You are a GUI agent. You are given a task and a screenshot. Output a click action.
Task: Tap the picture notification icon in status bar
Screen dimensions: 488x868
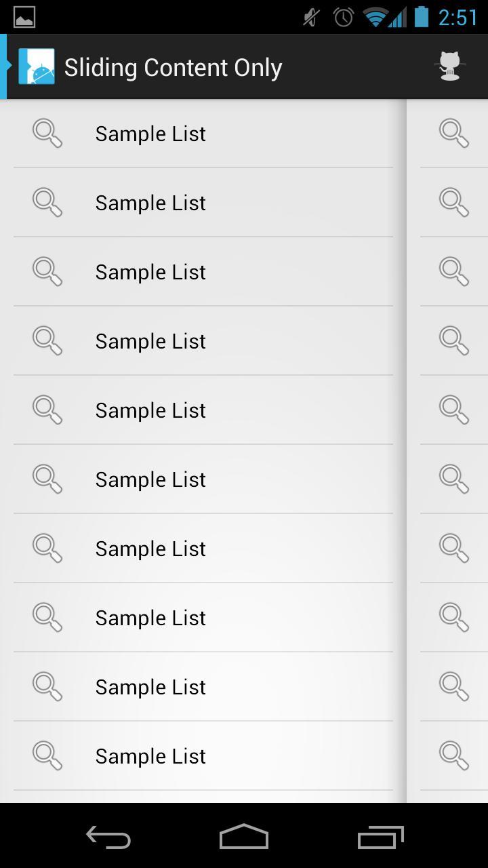(24, 17)
